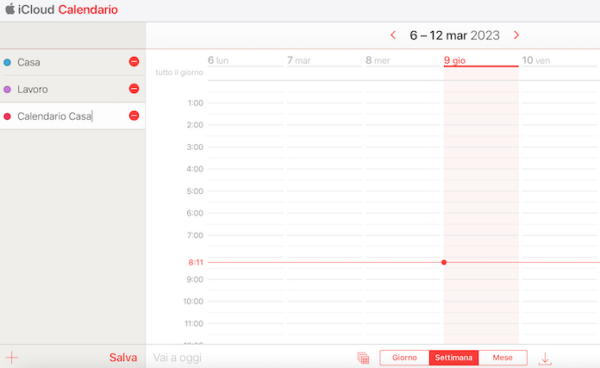Open the iCloud Calendario app title
This screenshot has height=368, width=600.
pyautogui.click(x=68, y=9)
